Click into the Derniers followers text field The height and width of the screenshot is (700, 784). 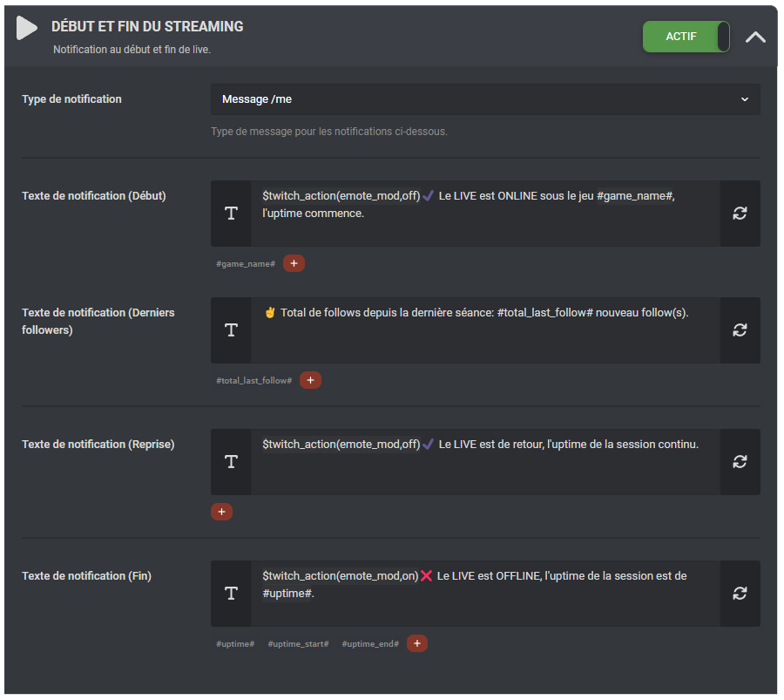485,330
